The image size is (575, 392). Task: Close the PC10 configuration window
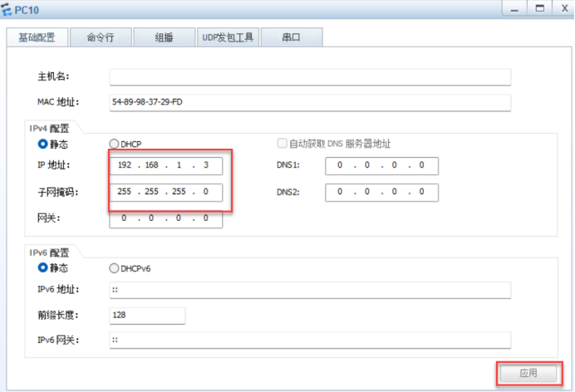pyautogui.click(x=561, y=9)
